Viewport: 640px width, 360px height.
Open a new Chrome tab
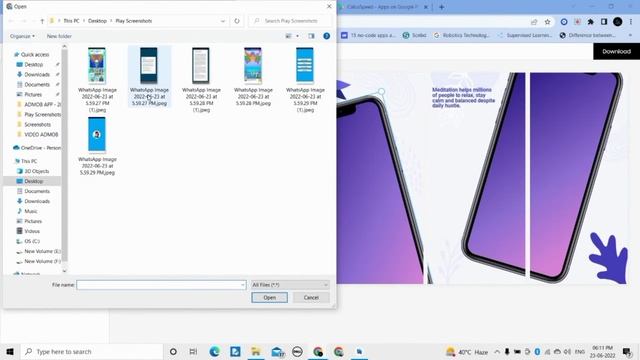tap(442, 7)
